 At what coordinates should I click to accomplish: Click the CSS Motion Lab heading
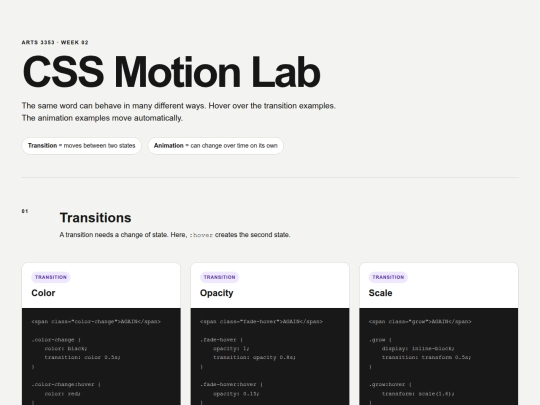click(x=172, y=72)
